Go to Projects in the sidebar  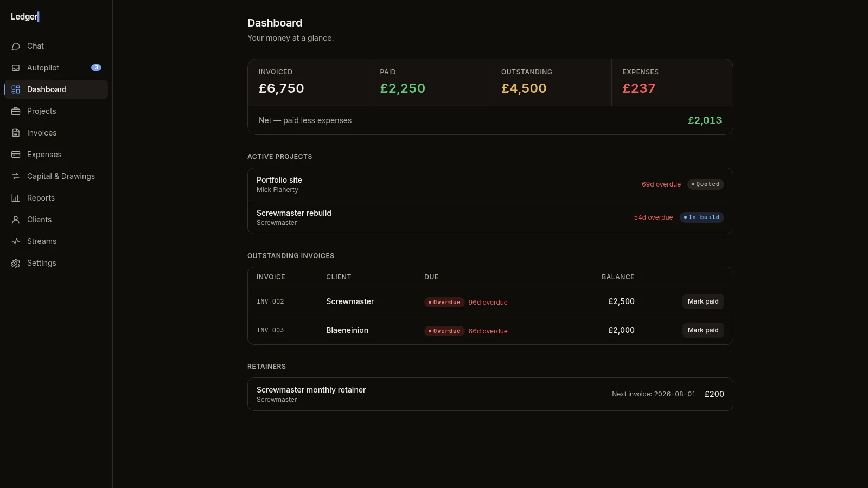click(56, 111)
